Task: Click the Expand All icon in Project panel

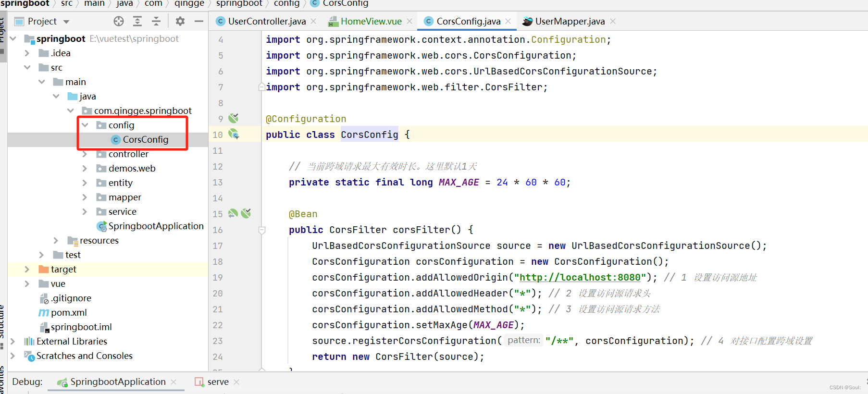Action: [x=137, y=21]
